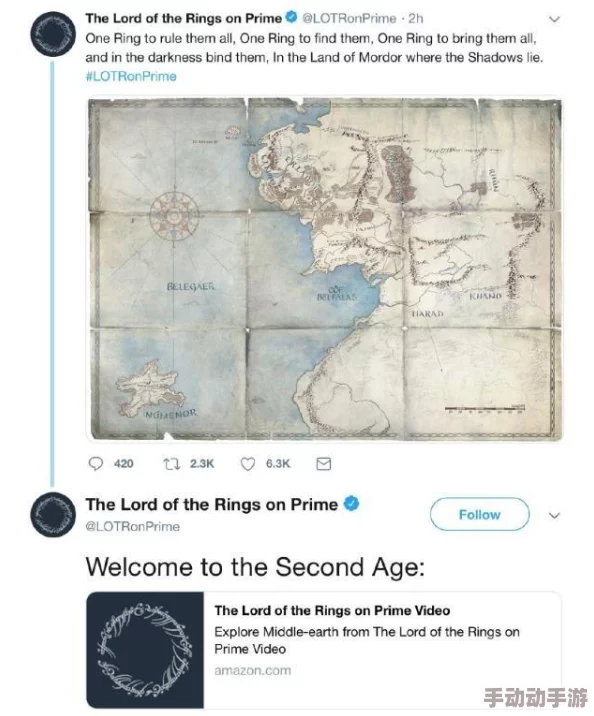Open the Middle-earth map image
This screenshot has width=594, height=716.
click(x=324, y=269)
